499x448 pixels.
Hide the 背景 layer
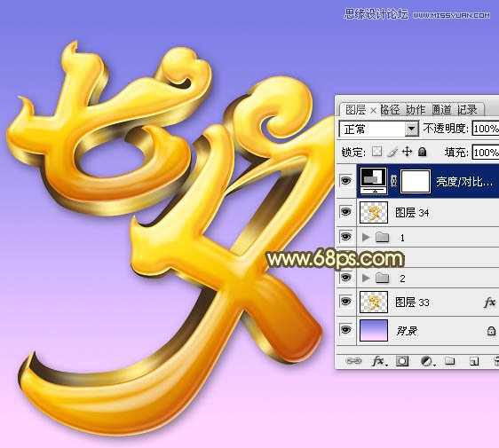click(346, 329)
